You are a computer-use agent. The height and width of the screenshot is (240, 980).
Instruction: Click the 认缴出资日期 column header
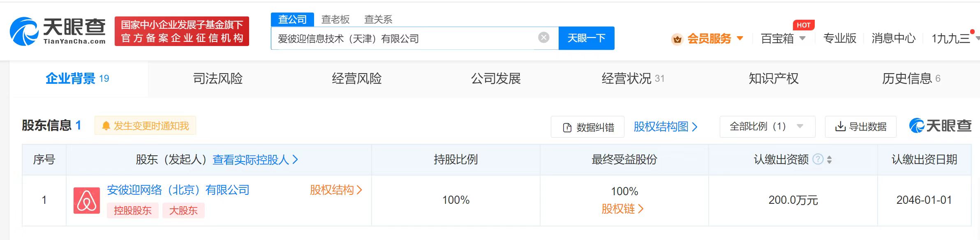[x=924, y=159]
